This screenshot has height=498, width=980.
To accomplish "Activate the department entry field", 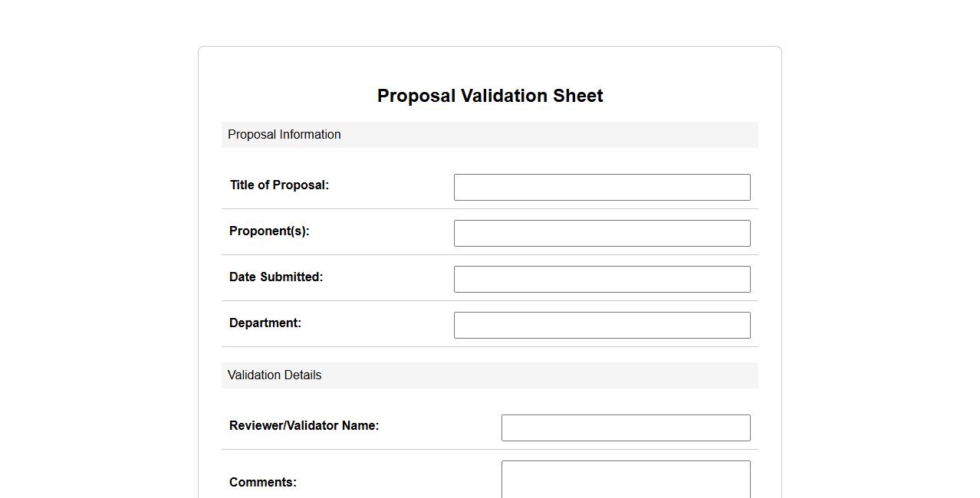I will pyautogui.click(x=602, y=325).
